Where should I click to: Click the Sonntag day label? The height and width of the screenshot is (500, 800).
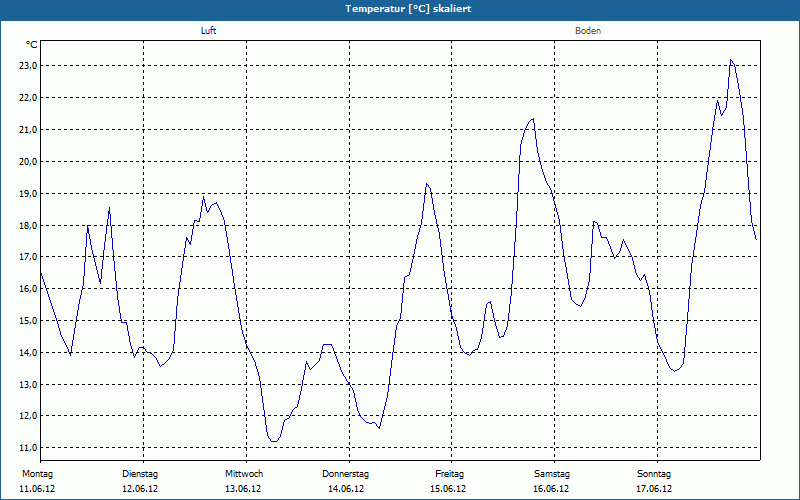click(654, 474)
